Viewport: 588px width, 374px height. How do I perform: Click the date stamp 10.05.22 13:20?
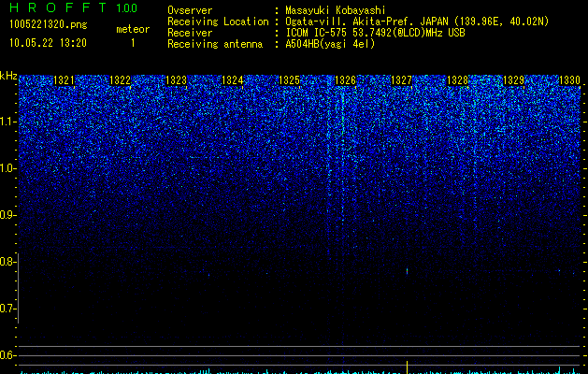pyautogui.click(x=48, y=43)
